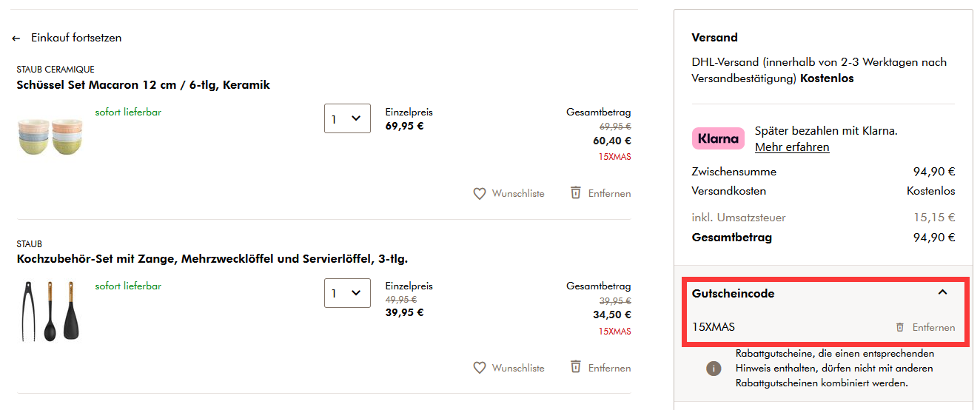Open Schüssel Set Macaron product title
980x410 pixels.
(143, 85)
